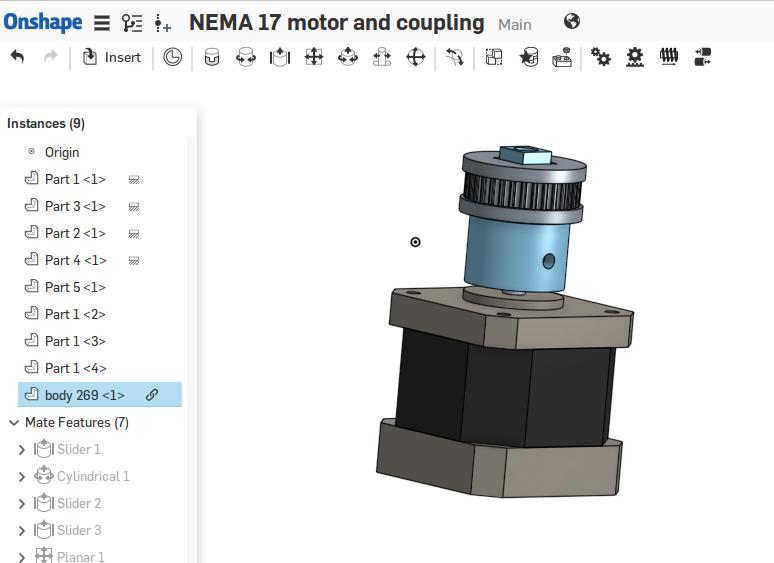
Task: Select the Cylindrical mate tool
Action: 348,57
